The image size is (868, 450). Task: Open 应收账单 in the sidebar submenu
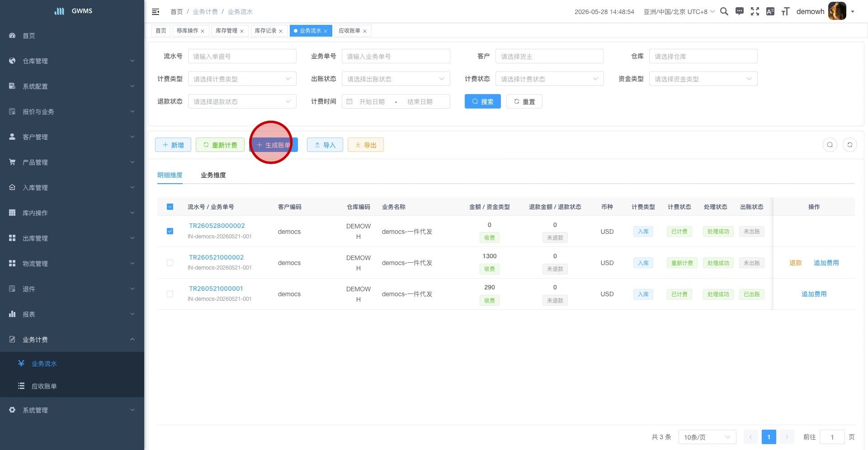[x=72, y=386]
